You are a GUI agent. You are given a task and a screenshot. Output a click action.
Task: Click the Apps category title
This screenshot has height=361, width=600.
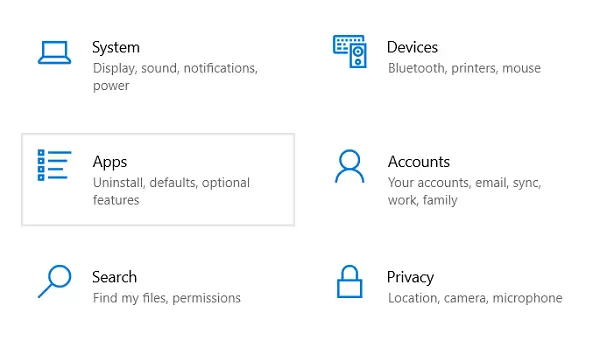pyautogui.click(x=110, y=162)
